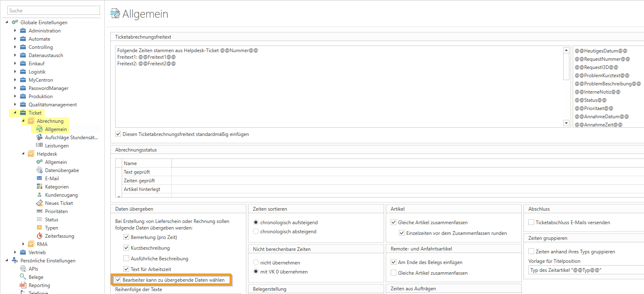Image resolution: width=644 pixels, height=294 pixels.
Task: Click the Kategorien colored grid icon
Action: [x=39, y=187]
